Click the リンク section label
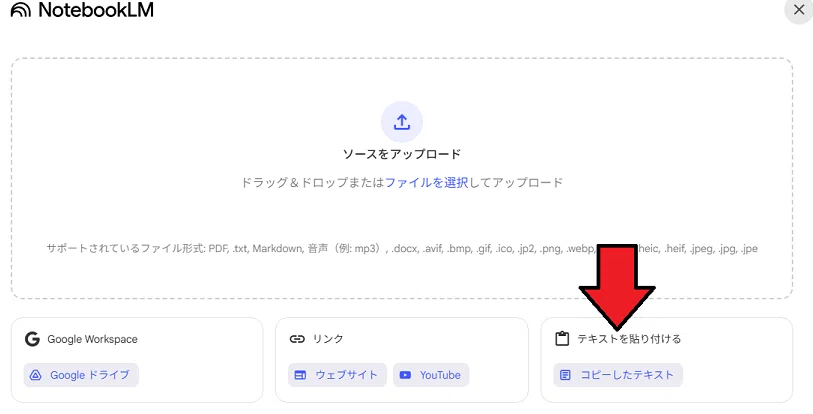 click(328, 339)
